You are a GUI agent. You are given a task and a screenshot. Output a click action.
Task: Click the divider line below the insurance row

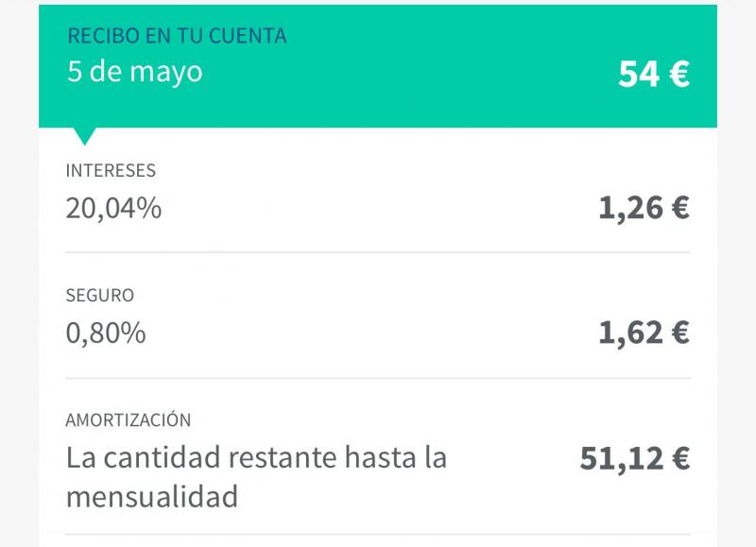pyautogui.click(x=378, y=378)
